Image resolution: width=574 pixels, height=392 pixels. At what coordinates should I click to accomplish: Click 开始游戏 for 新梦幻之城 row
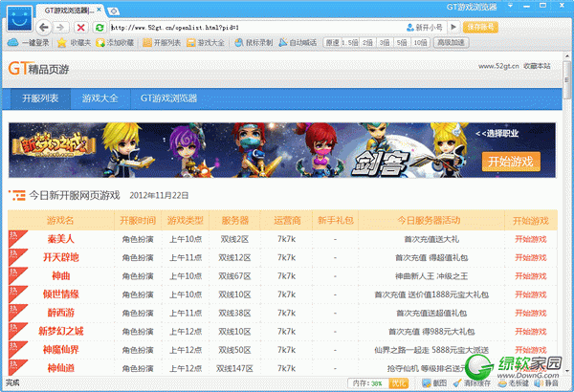(530, 331)
